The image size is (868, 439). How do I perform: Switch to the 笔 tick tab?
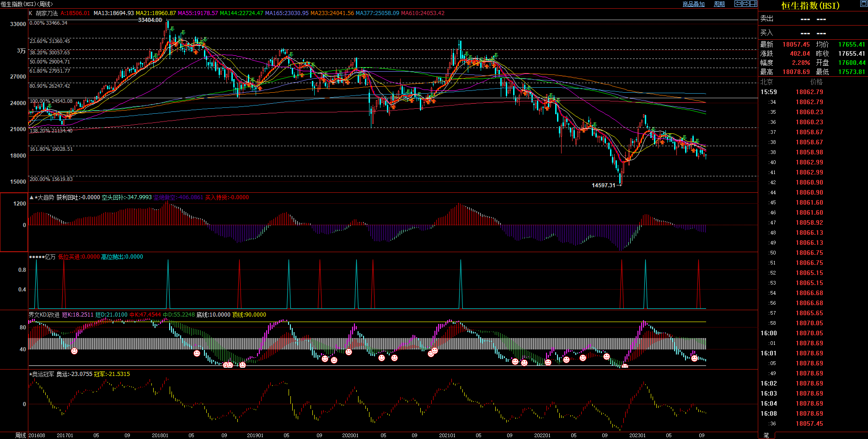[766, 435]
